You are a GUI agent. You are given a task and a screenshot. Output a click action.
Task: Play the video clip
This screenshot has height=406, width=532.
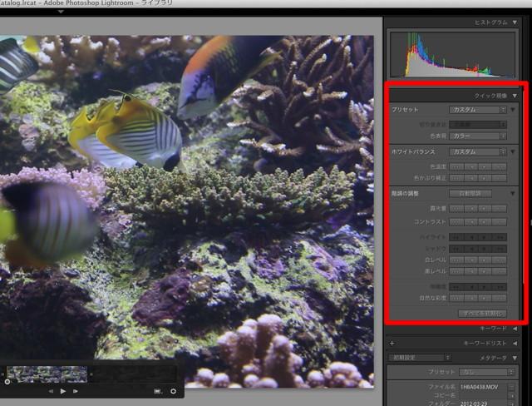(62, 390)
